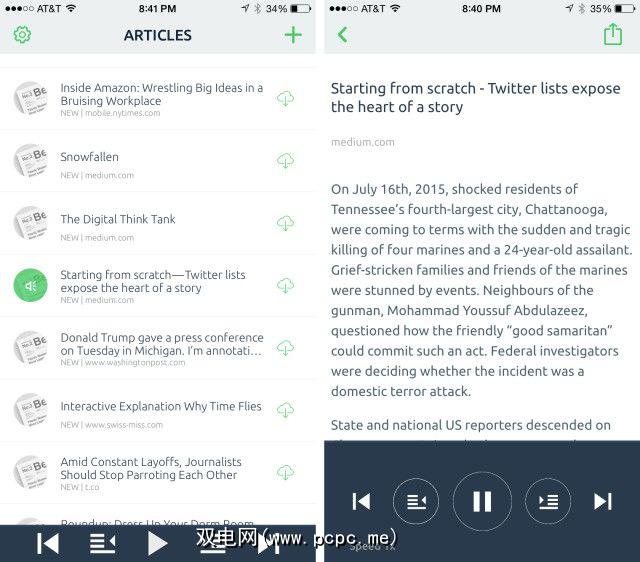The image size is (640, 562).
Task: Tap thumbnail of Donald Trump article
Action: (31, 348)
